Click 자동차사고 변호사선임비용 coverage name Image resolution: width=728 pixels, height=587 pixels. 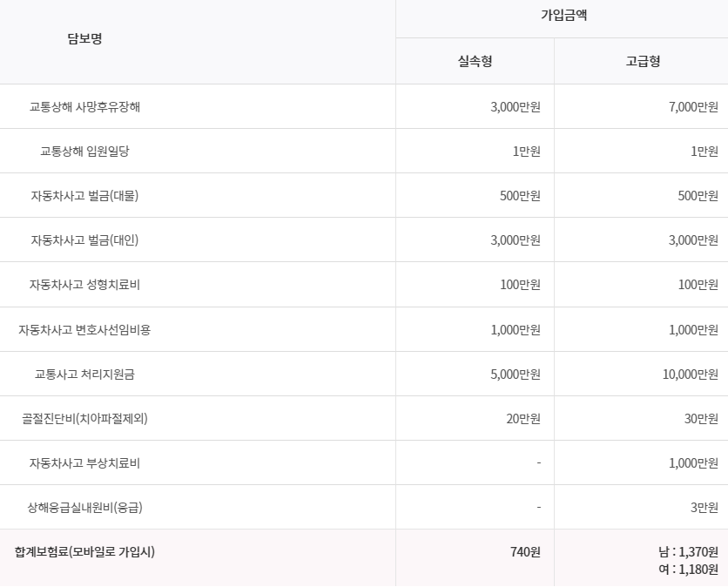click(84, 330)
